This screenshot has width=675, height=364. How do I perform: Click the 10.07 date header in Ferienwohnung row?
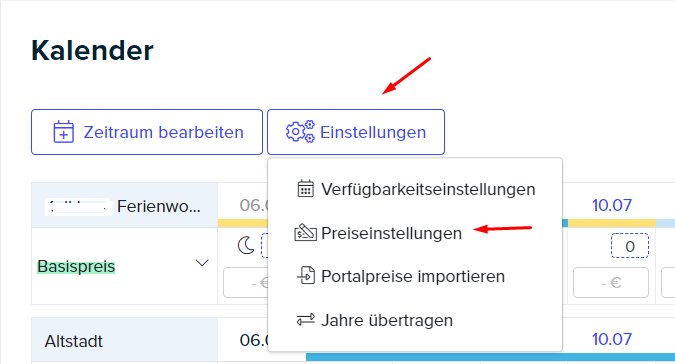pos(612,205)
